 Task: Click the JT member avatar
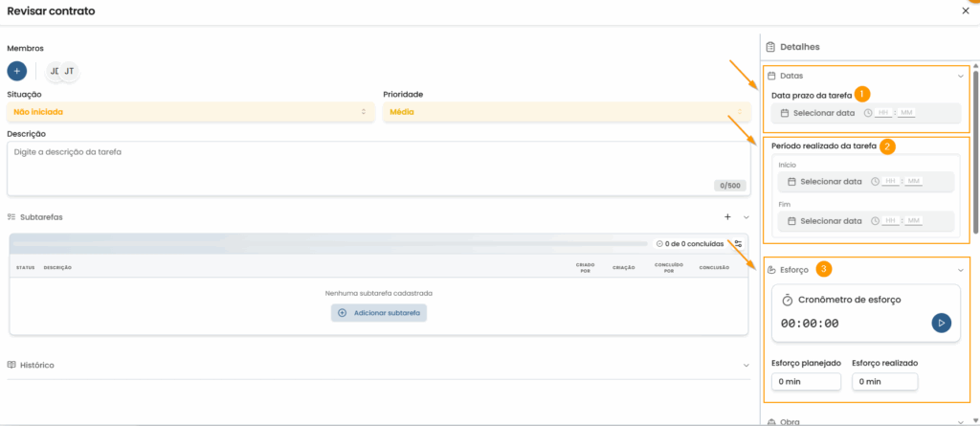pyautogui.click(x=70, y=71)
